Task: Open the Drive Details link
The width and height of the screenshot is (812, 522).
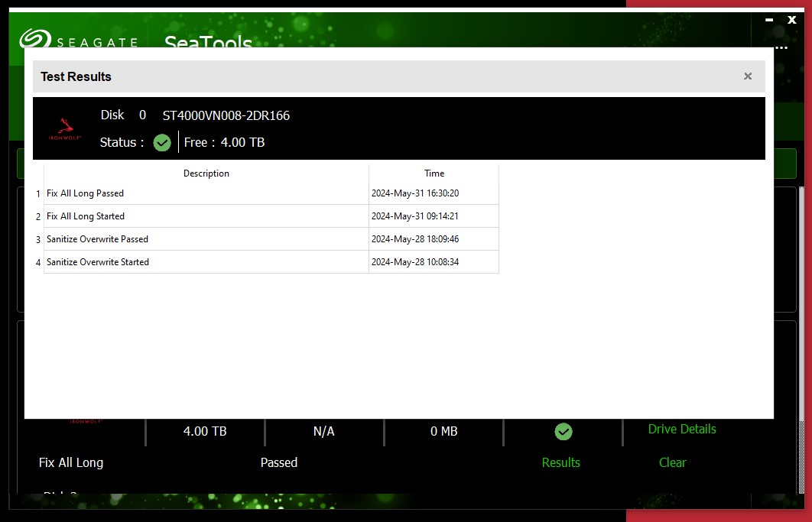Action: [x=681, y=429]
